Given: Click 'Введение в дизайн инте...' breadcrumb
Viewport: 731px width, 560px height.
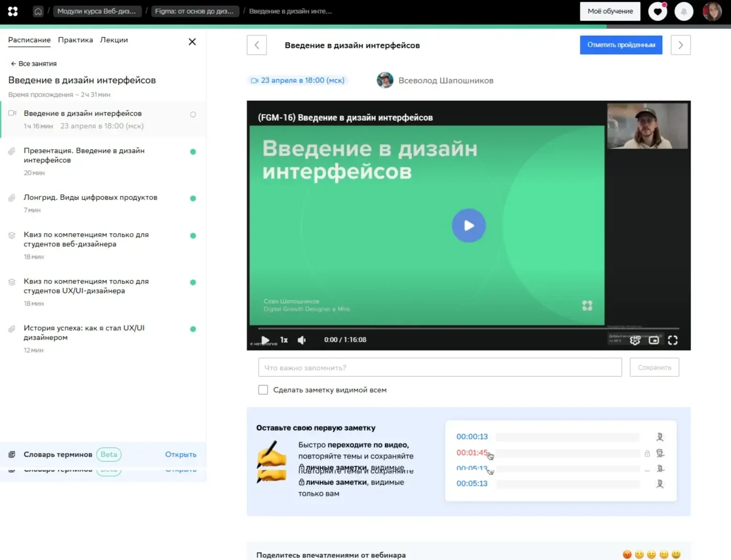Looking at the screenshot, I should 290,11.
